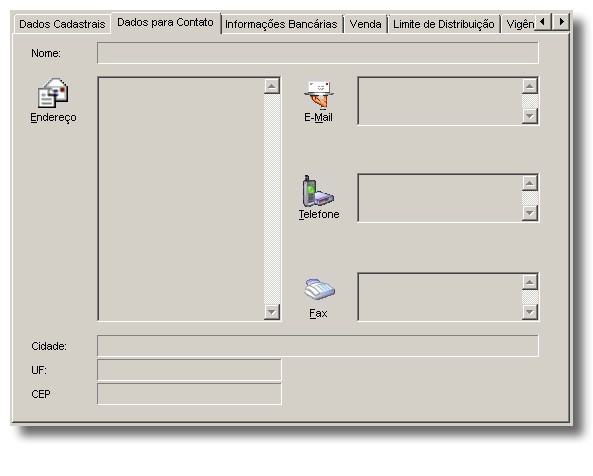
Task: Click the CEP input field
Action: click(x=189, y=394)
